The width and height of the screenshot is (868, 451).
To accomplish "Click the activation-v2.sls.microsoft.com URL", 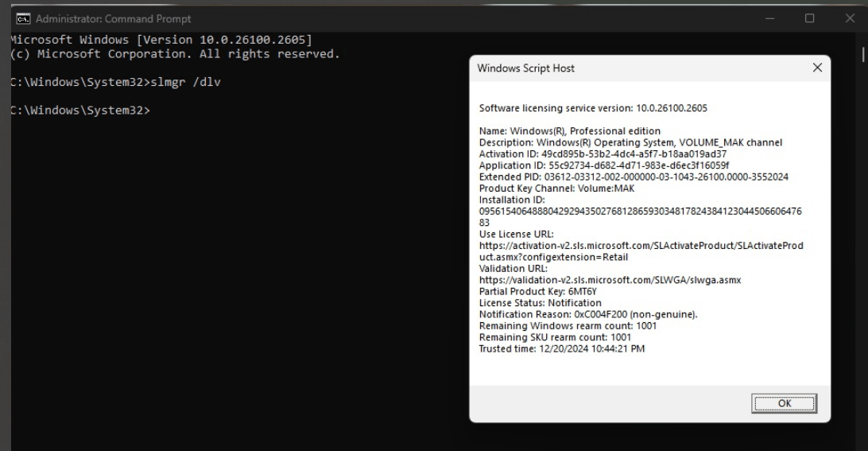I will (x=641, y=251).
